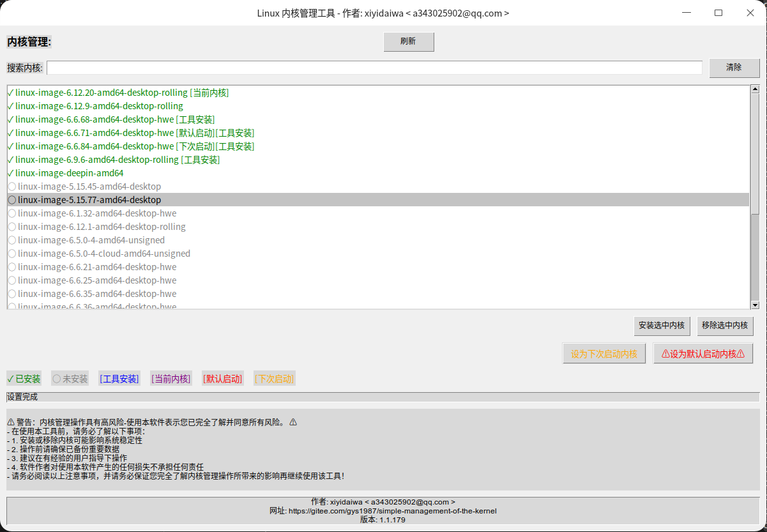
Task: Click the 清除 button beside the search box
Action: (x=734, y=68)
